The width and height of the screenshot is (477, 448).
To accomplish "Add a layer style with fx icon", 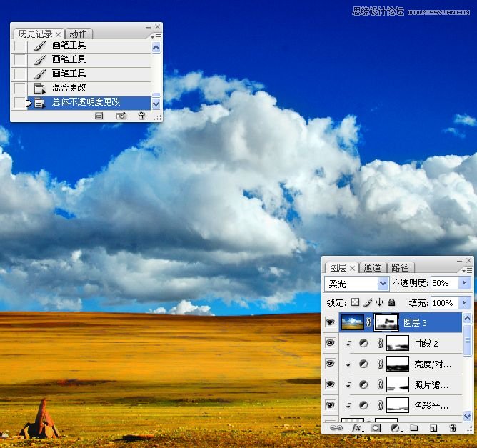I will [357, 428].
